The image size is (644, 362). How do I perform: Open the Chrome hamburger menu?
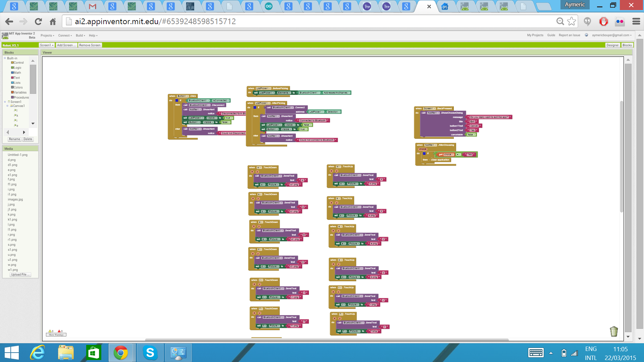636,21
